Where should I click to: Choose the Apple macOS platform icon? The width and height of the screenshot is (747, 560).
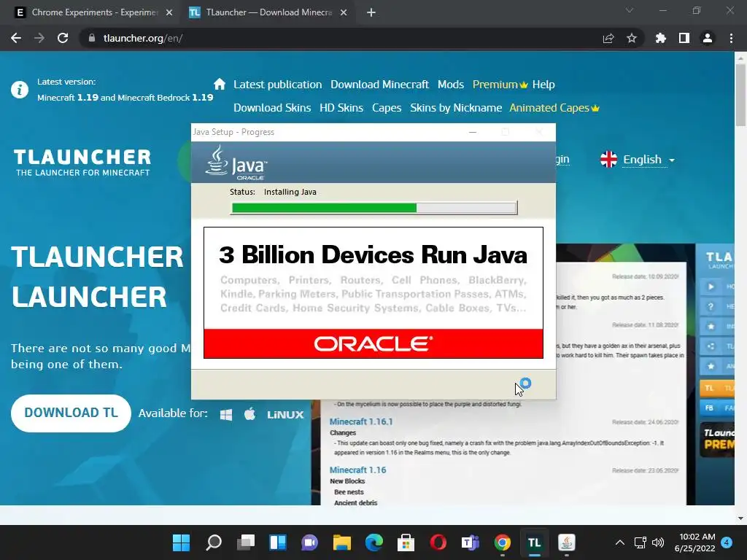249,414
